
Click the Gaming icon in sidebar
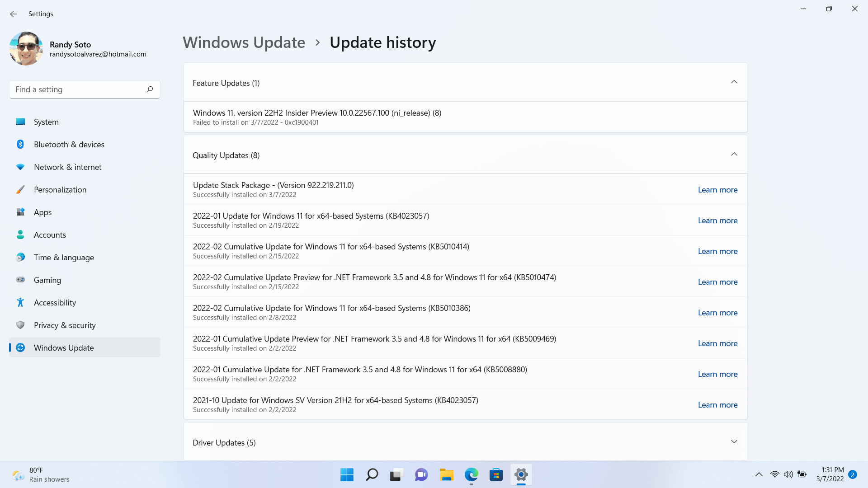pos(21,279)
